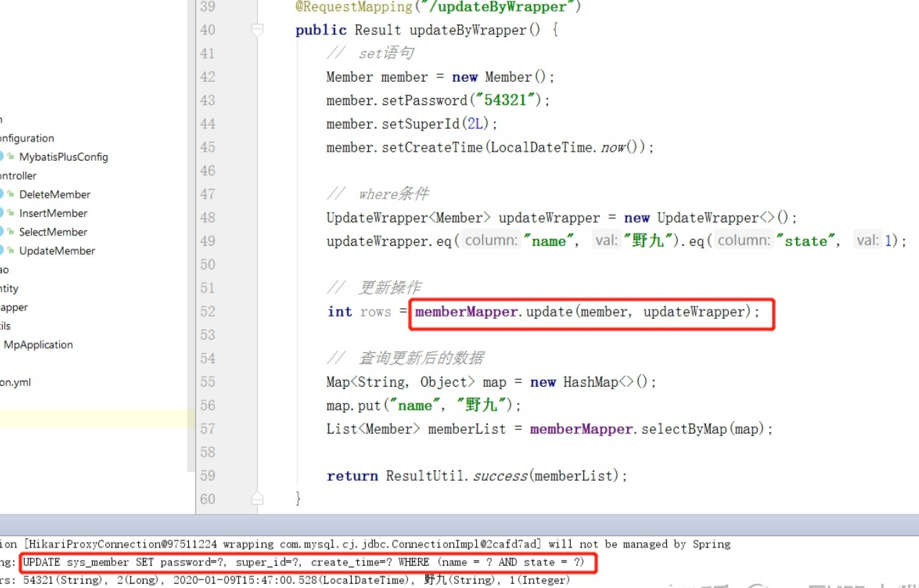Select InsertMember class in the project tree
This screenshot has height=588, width=919.
[53, 213]
